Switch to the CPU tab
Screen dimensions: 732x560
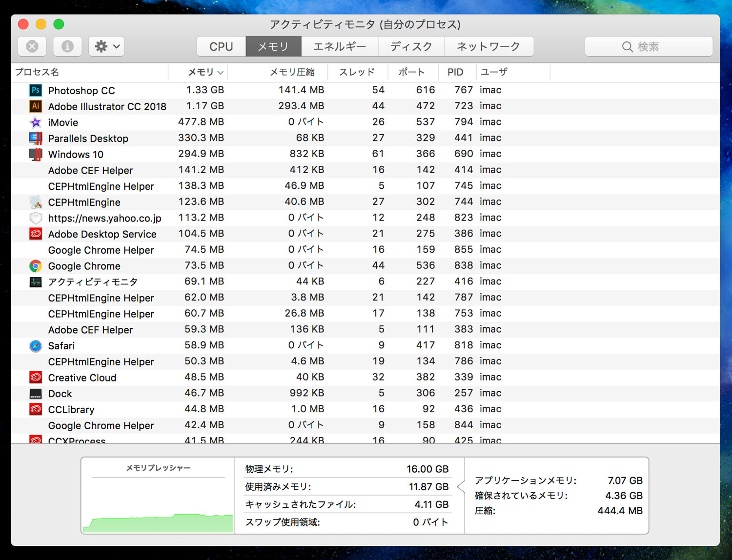[221, 46]
